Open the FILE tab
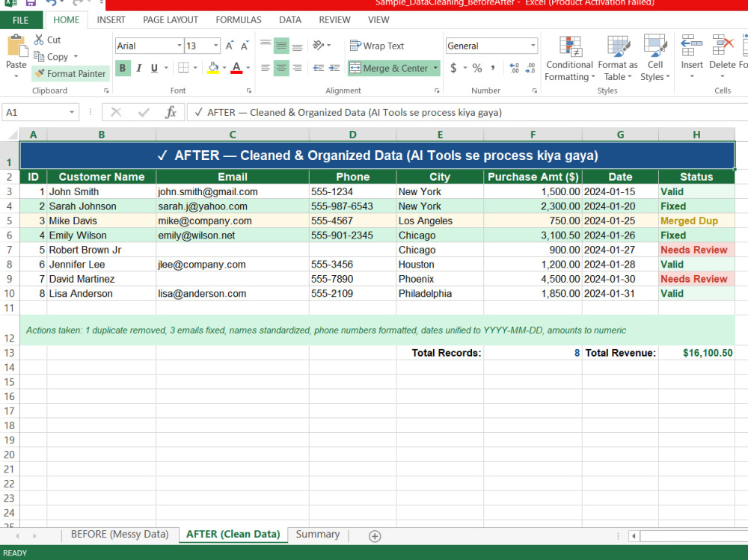Image resolution: width=748 pixels, height=560 pixels. click(x=20, y=20)
